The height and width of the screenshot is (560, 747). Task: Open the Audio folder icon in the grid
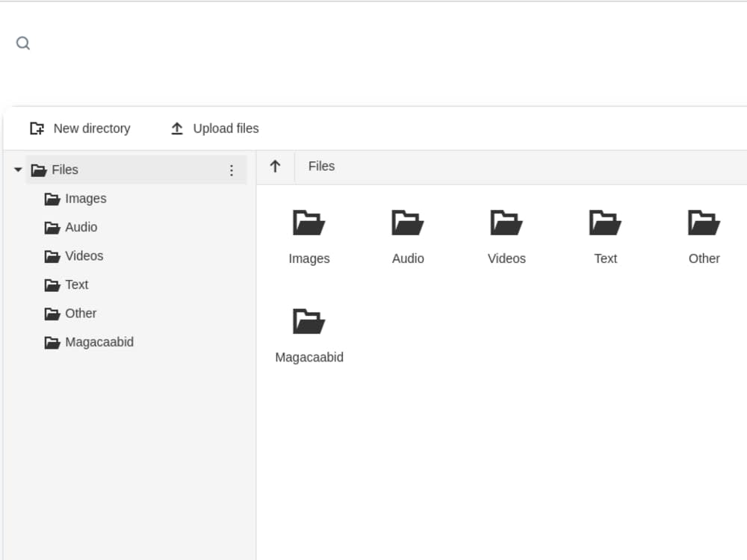pos(407,222)
